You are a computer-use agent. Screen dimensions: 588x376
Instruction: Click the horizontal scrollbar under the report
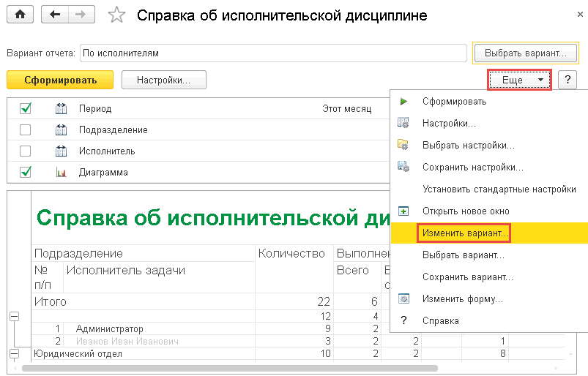pos(229,368)
